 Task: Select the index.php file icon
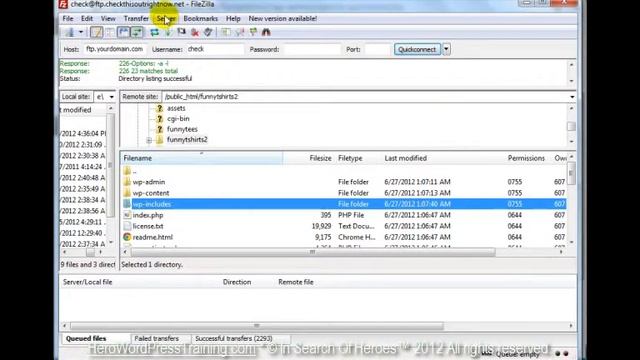click(127, 215)
